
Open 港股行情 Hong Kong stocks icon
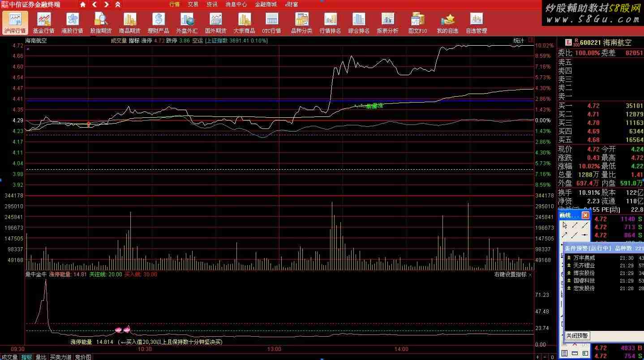[72, 22]
